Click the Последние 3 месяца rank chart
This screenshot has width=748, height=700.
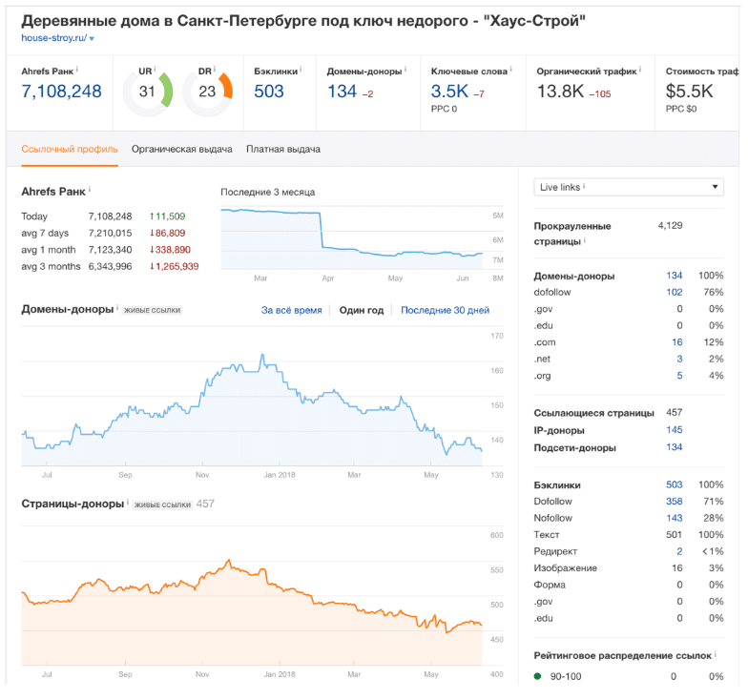click(352, 238)
